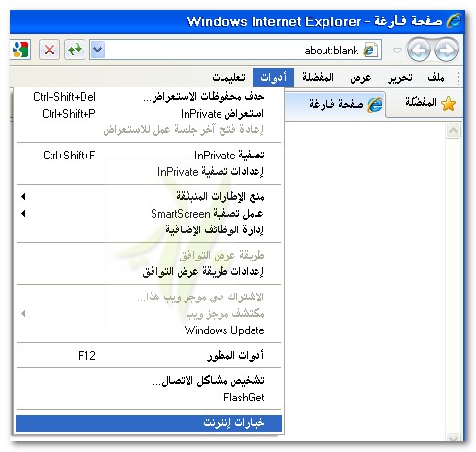Choose FlashGet menu item
476x452 pixels.
point(149,398)
